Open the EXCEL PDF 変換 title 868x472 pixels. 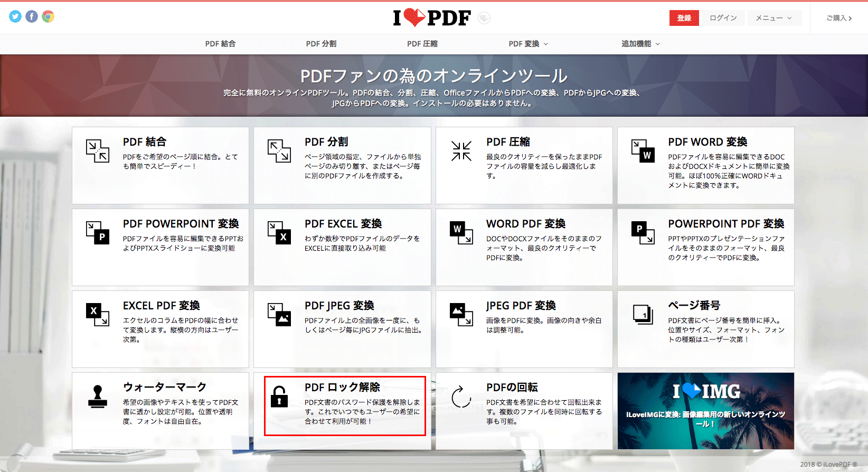(x=162, y=306)
